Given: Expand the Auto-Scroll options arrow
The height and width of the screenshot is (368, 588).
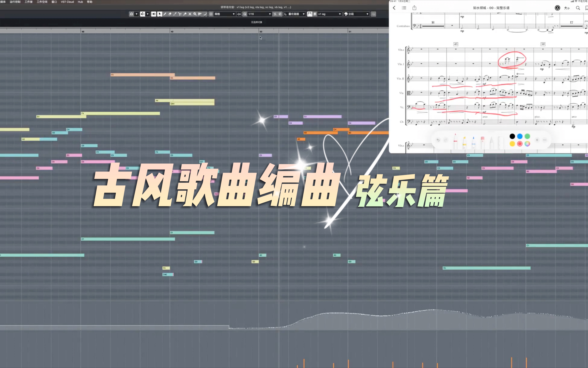Looking at the screenshot, I should click(x=148, y=14).
